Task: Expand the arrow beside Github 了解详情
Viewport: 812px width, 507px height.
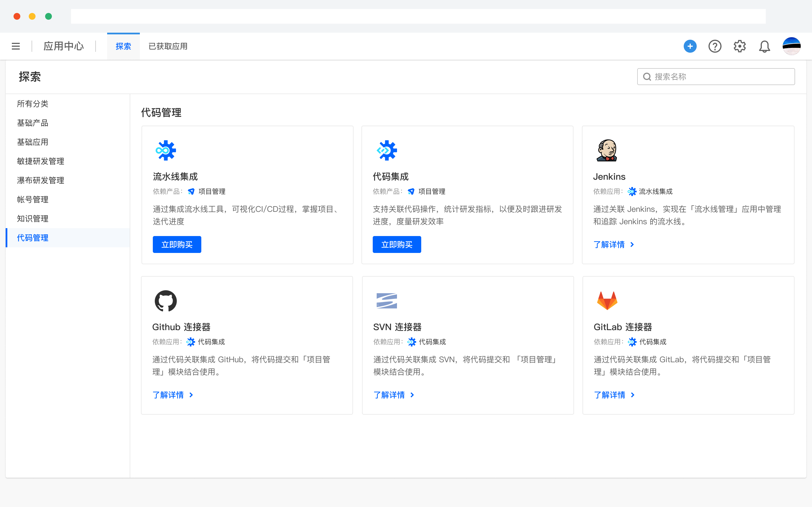Action: (x=191, y=395)
